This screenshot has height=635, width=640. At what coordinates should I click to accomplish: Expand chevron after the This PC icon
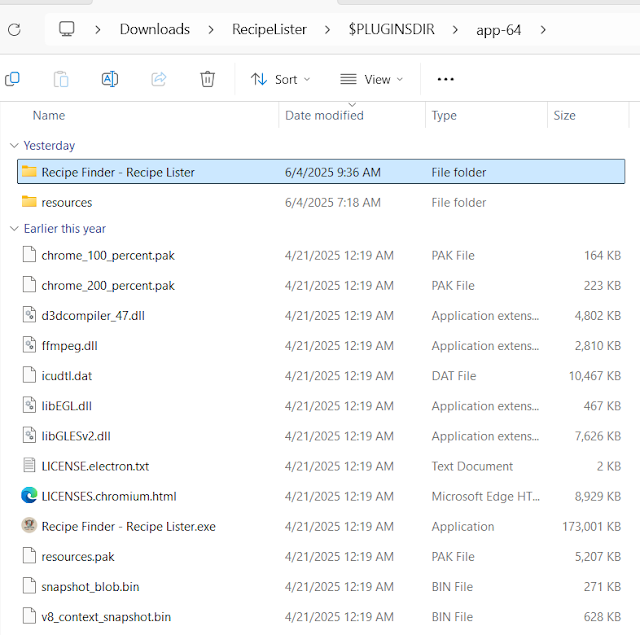point(98,29)
